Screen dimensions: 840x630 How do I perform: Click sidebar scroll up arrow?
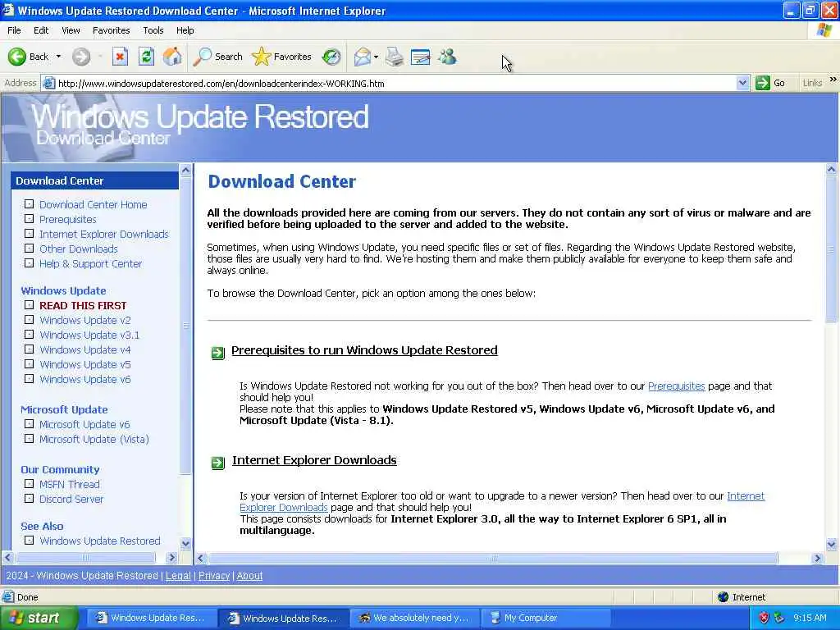pos(186,171)
